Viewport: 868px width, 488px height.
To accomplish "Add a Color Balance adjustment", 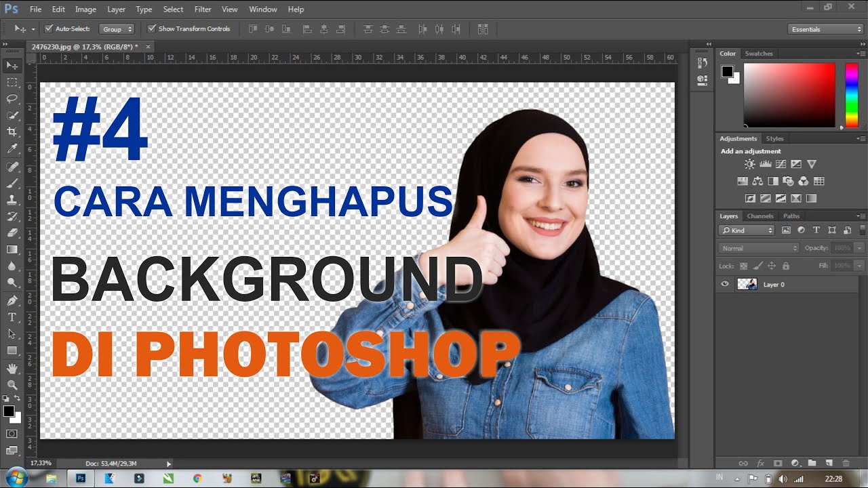I will tap(757, 181).
